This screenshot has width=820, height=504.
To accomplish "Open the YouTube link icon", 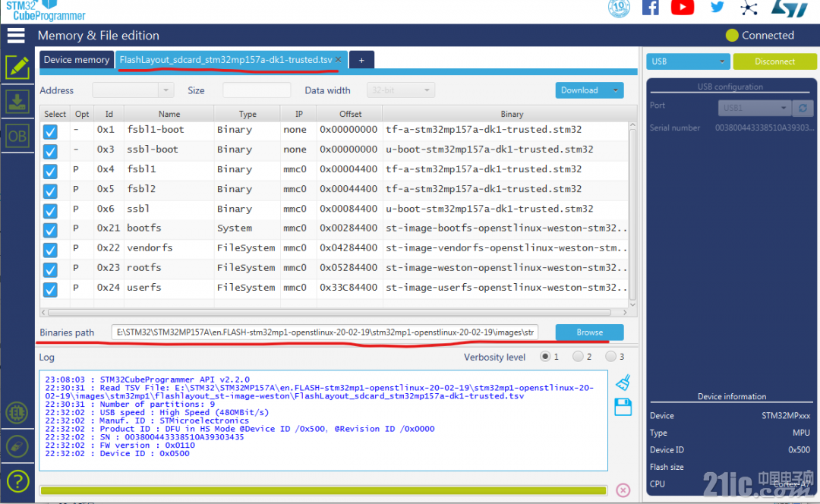I will 683,8.
